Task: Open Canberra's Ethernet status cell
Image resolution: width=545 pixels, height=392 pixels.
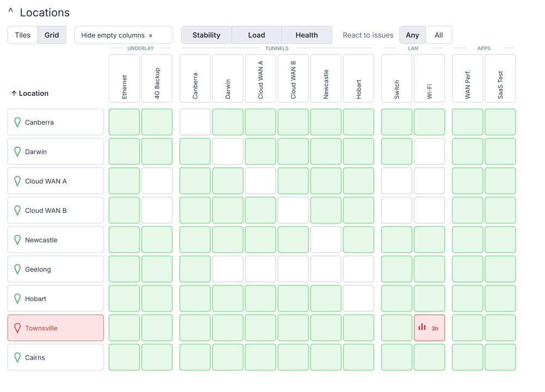Action: tap(124, 122)
